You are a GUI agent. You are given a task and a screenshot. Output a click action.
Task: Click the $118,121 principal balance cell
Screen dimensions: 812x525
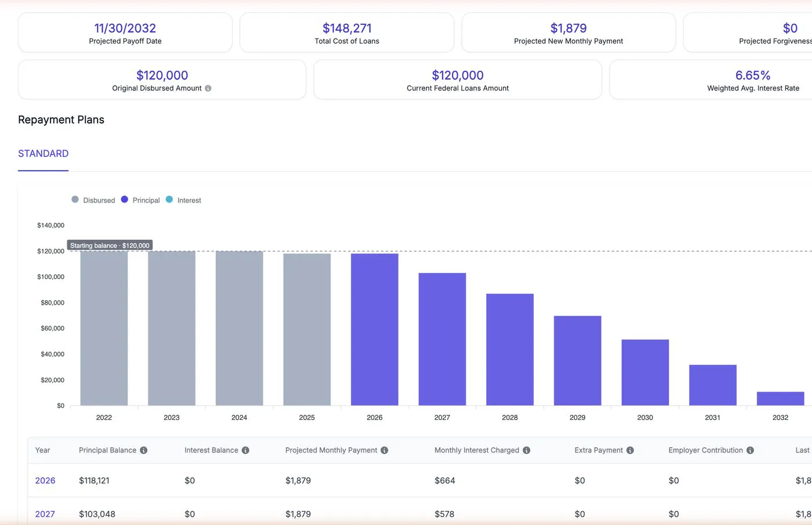94,480
